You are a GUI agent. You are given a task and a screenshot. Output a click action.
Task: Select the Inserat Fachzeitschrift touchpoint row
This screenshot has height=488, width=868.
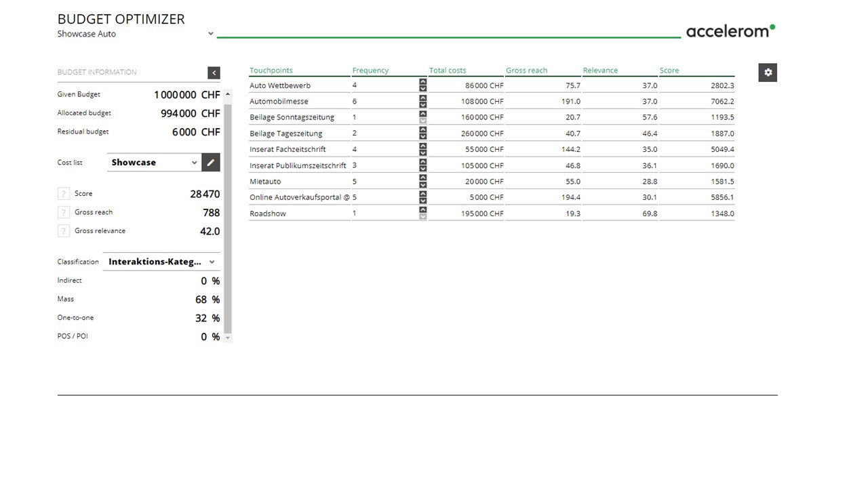[288, 150]
